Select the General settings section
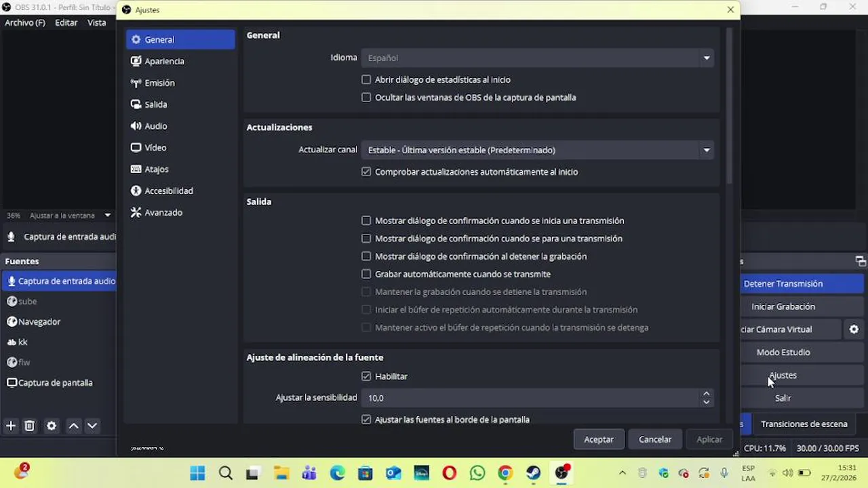Image resolution: width=868 pixels, height=488 pixels. pyautogui.click(x=180, y=39)
